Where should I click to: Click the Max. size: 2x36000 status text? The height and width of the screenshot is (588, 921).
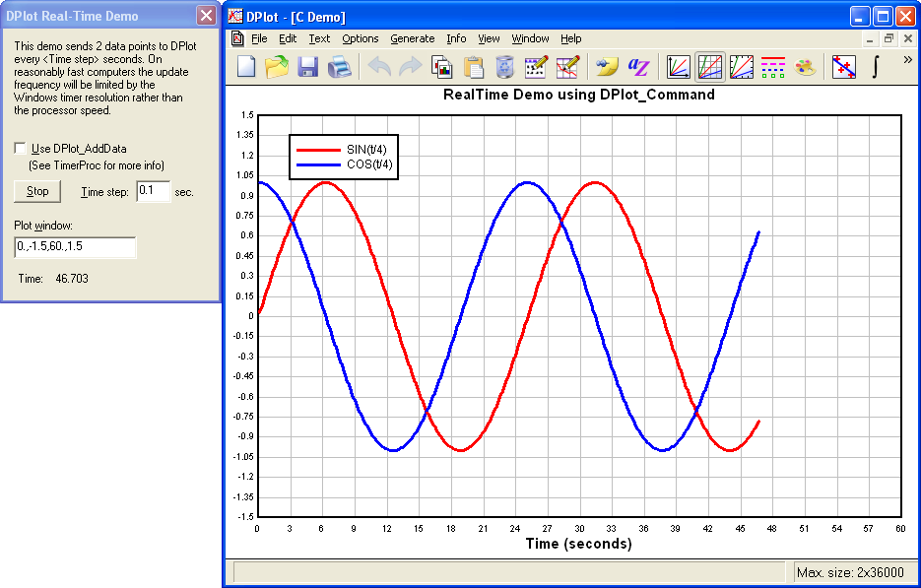point(850,572)
